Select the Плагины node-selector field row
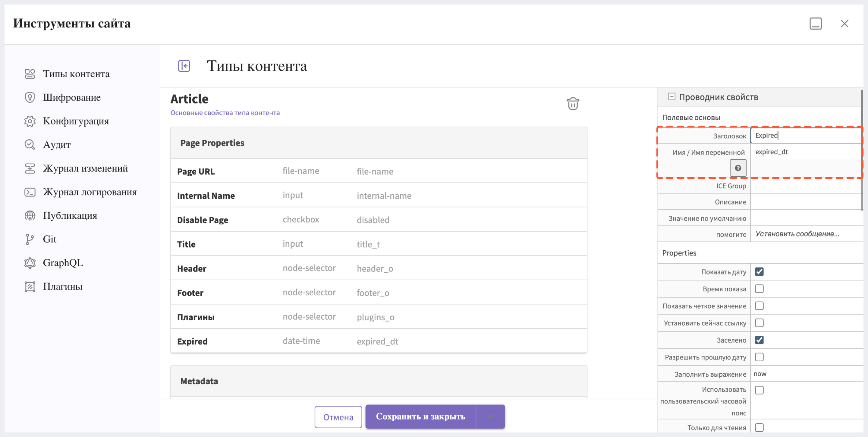The height and width of the screenshot is (437, 868). click(x=379, y=317)
